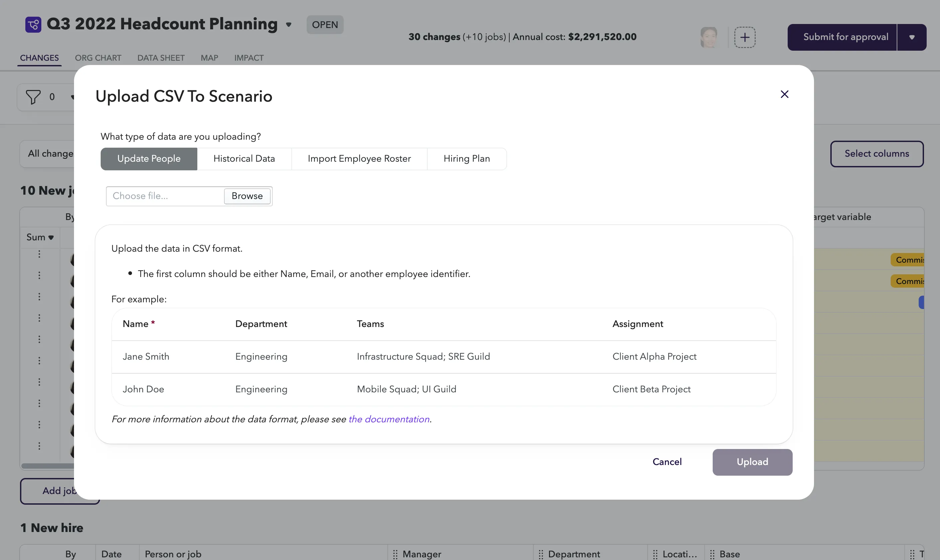940x560 pixels.
Task: Select the Import Employee Roster data type
Action: [359, 158]
